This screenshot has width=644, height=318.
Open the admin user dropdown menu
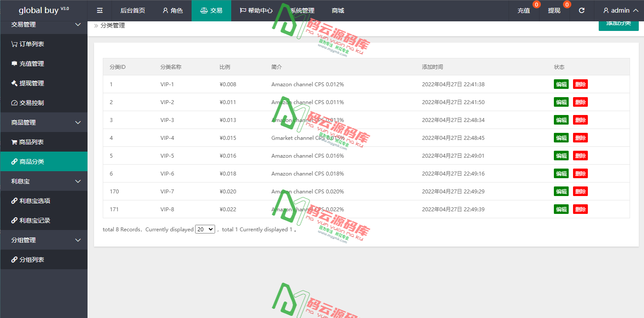click(x=620, y=10)
